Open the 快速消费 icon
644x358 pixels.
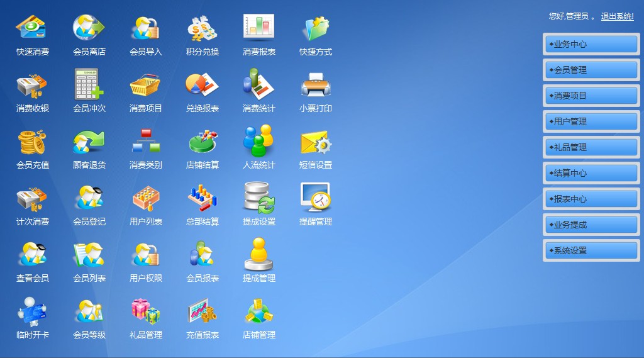click(x=31, y=28)
